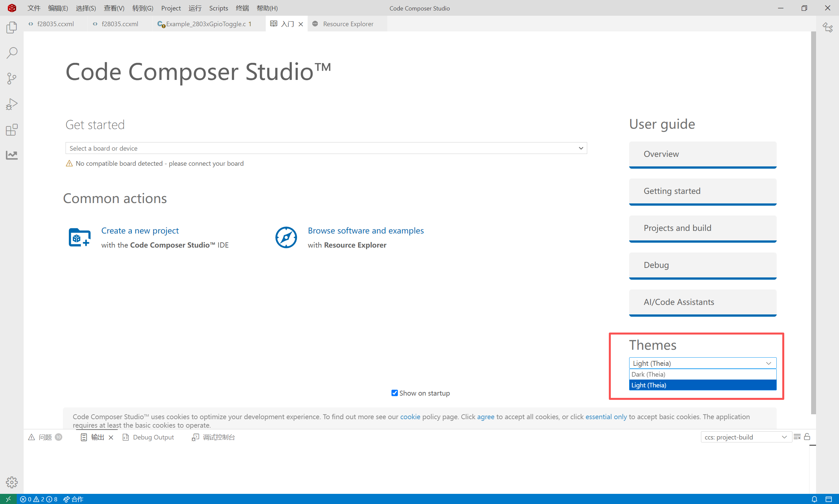
Task: Open the settings gear at bottom left
Action: 11,482
